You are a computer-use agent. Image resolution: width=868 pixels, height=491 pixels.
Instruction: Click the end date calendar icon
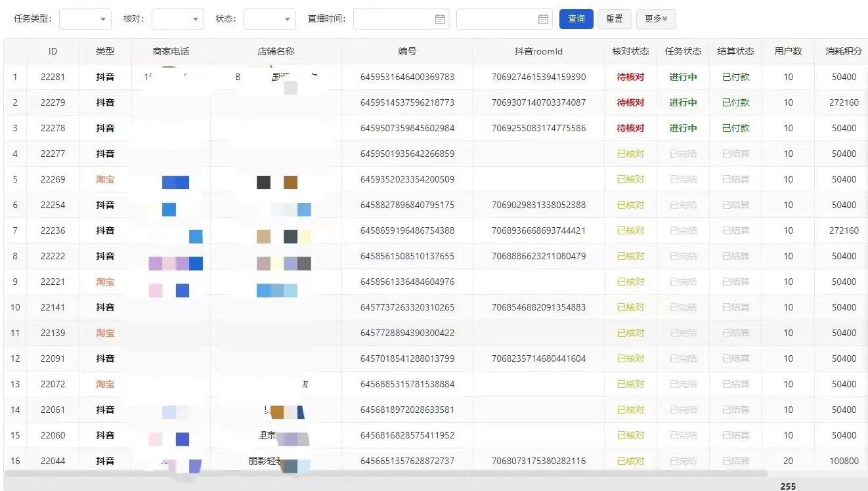[543, 19]
